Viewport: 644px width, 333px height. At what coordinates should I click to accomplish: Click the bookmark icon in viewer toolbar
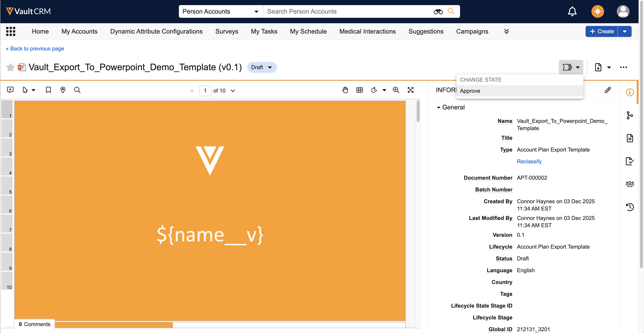click(48, 90)
